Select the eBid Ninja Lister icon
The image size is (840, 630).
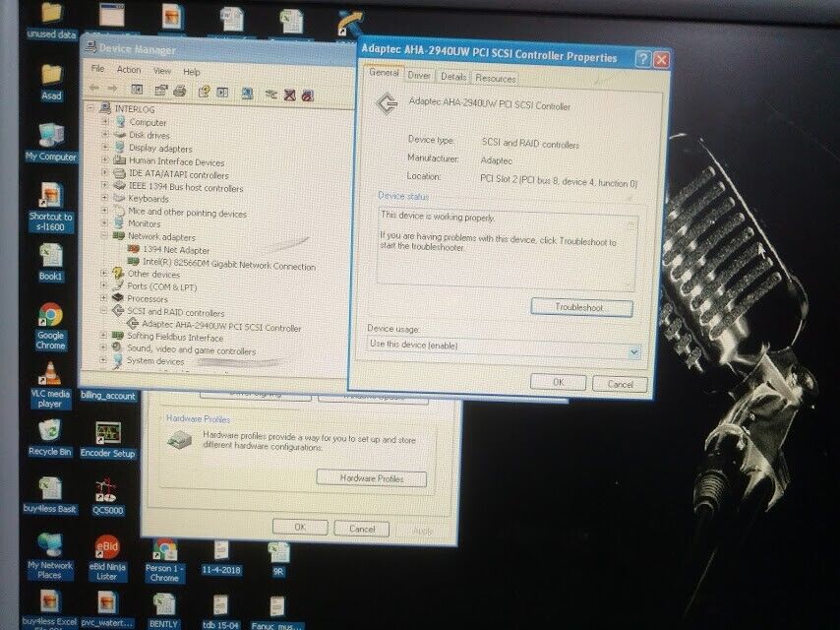tap(107, 557)
